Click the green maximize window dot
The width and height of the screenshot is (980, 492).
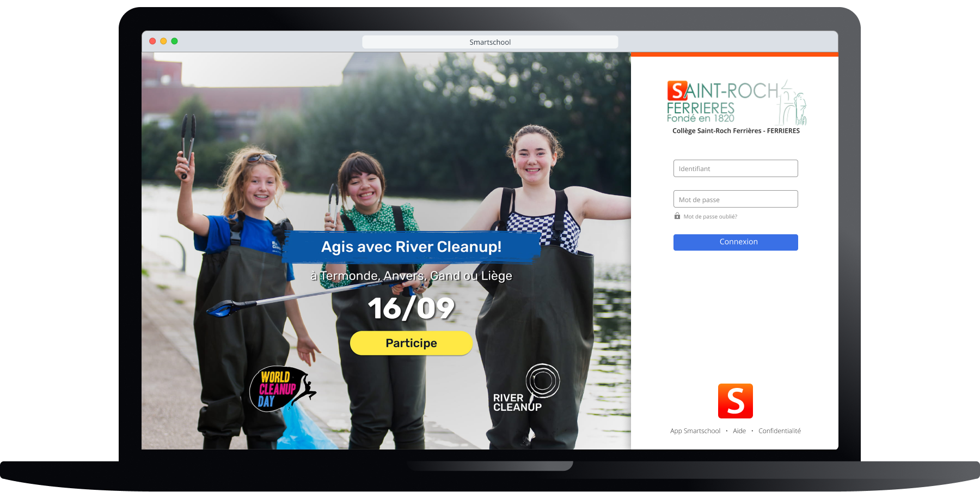pos(174,41)
